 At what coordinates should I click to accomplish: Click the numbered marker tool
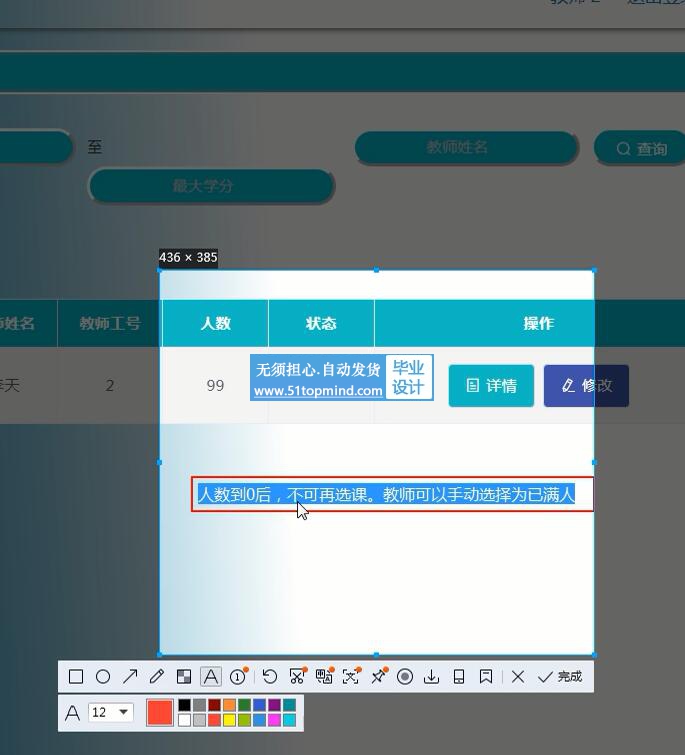238,677
